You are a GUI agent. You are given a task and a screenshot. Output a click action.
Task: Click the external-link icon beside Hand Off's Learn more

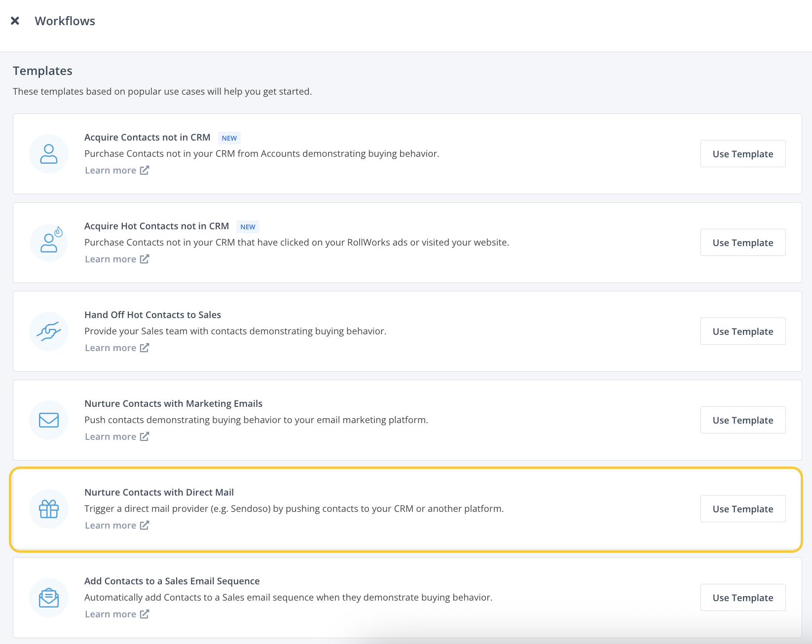click(144, 348)
